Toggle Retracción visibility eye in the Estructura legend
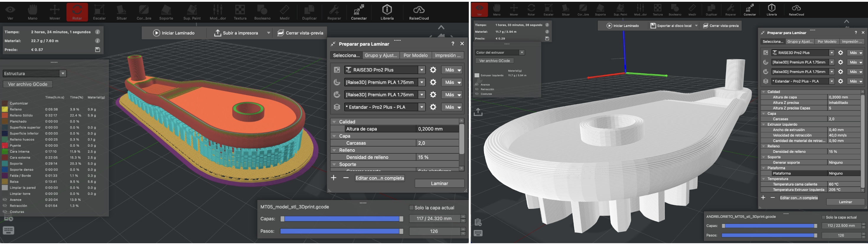This screenshot has height=245, width=868. click(x=5, y=205)
